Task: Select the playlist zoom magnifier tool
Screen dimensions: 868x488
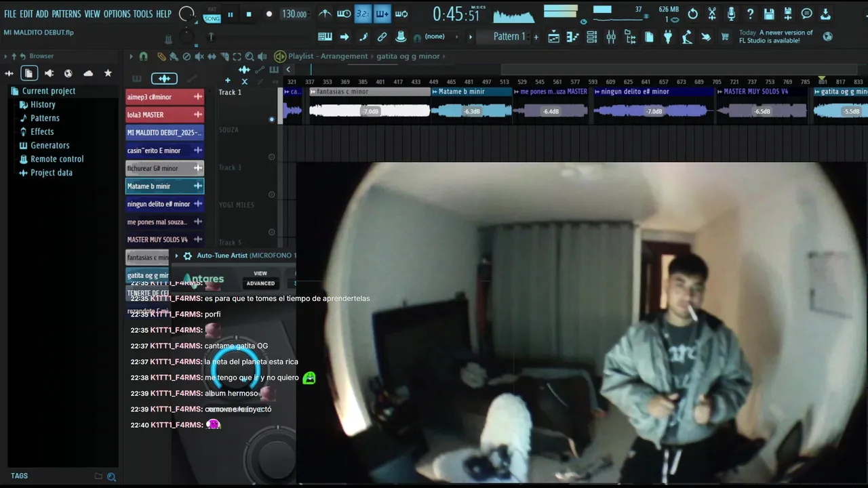Action: coord(250,56)
